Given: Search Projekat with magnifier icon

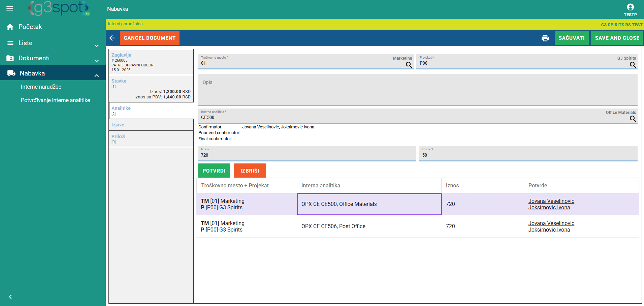Looking at the screenshot, I should pos(633,65).
